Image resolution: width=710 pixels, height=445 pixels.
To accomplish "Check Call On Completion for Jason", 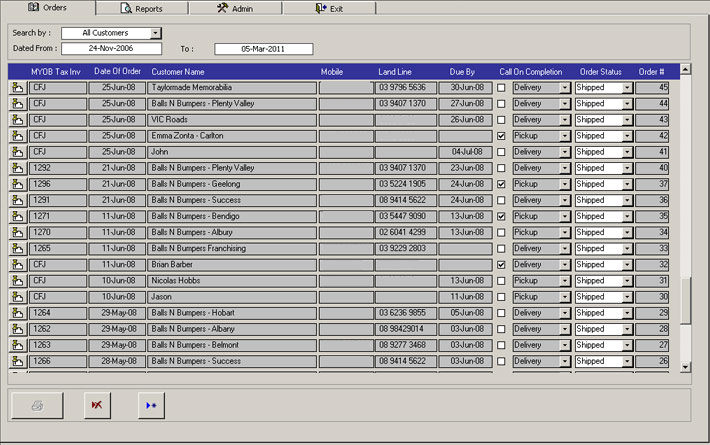I will pyautogui.click(x=501, y=297).
